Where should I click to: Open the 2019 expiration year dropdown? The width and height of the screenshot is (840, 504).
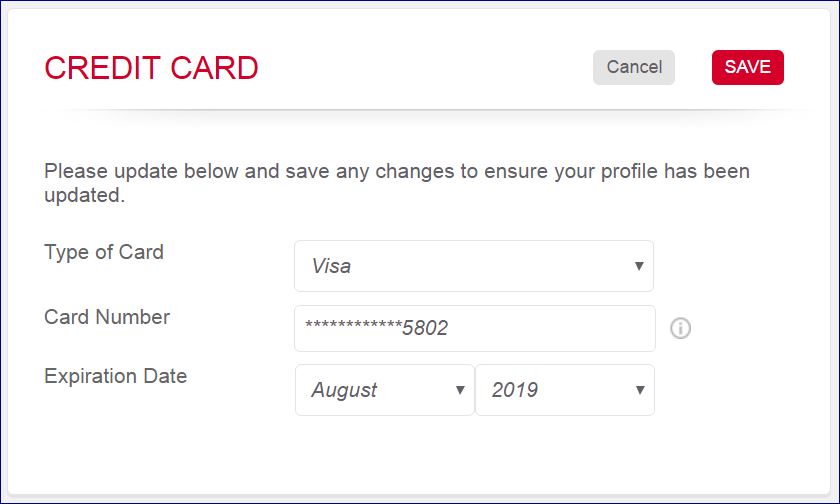(x=564, y=390)
